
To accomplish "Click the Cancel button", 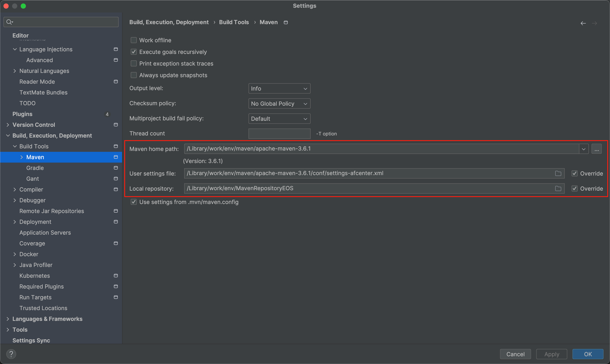I will point(515,354).
